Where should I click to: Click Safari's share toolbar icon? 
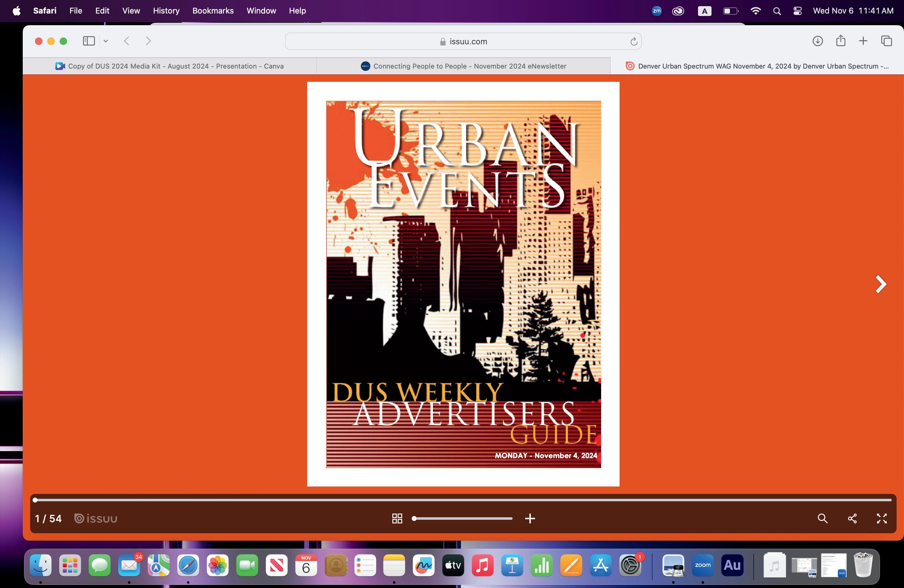pyautogui.click(x=841, y=41)
